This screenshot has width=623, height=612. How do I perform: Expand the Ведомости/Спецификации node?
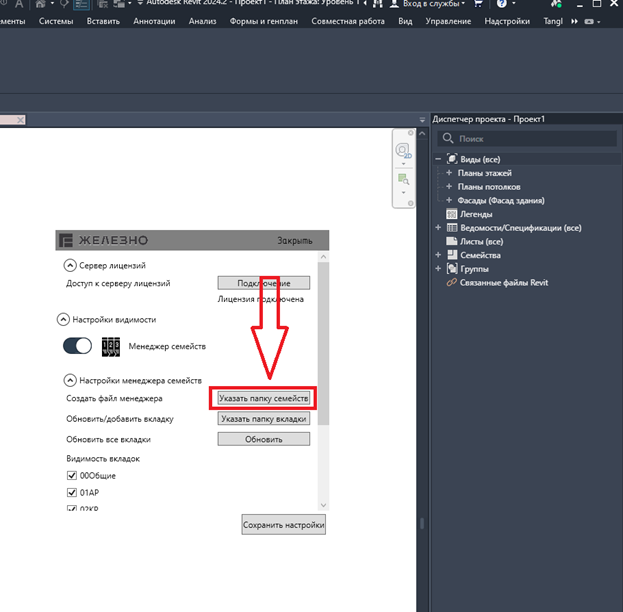click(x=438, y=228)
